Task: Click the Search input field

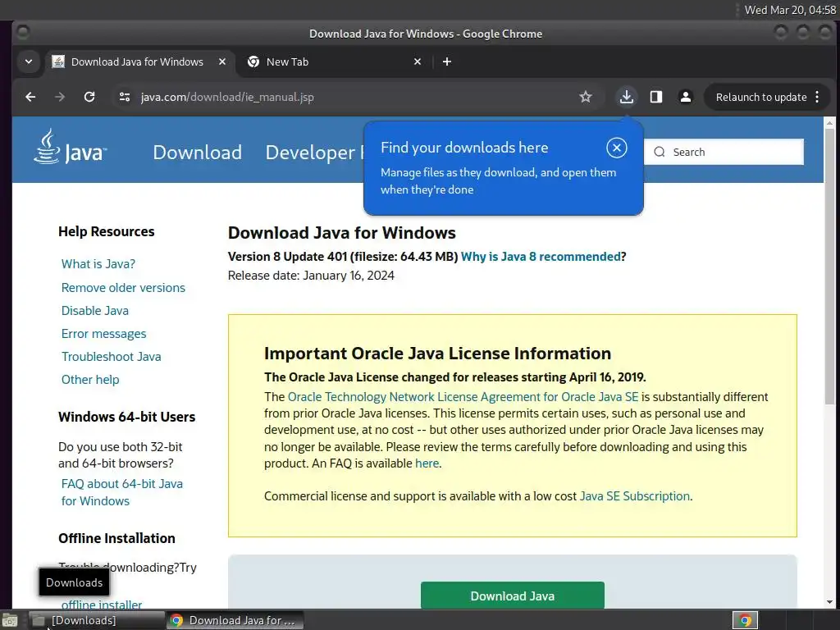Action: click(x=724, y=152)
